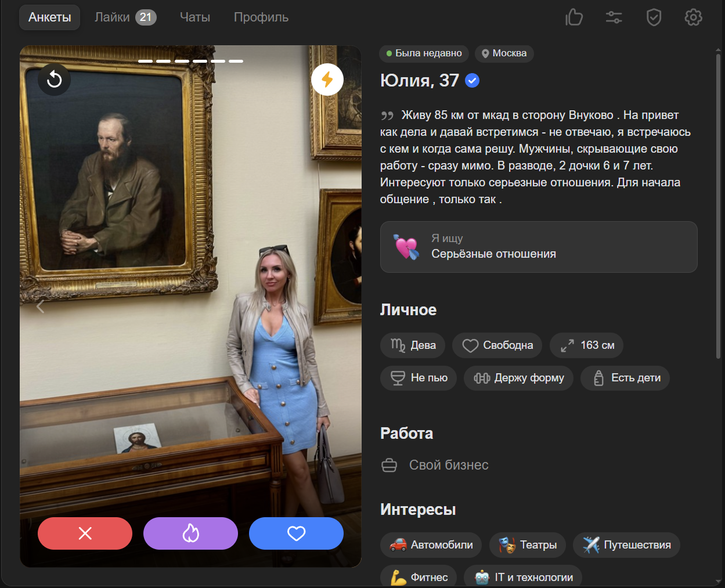Click the Не пью chip
Image resolution: width=725 pixels, height=588 pixels.
click(419, 378)
